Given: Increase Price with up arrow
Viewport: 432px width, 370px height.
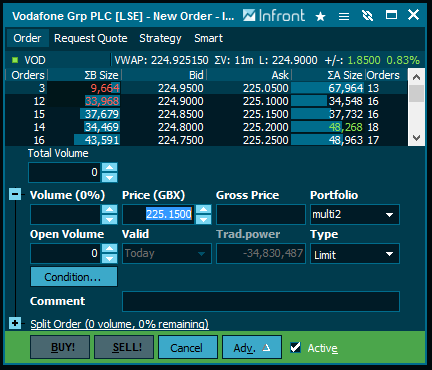Looking at the screenshot, I should pyautogui.click(x=204, y=209).
